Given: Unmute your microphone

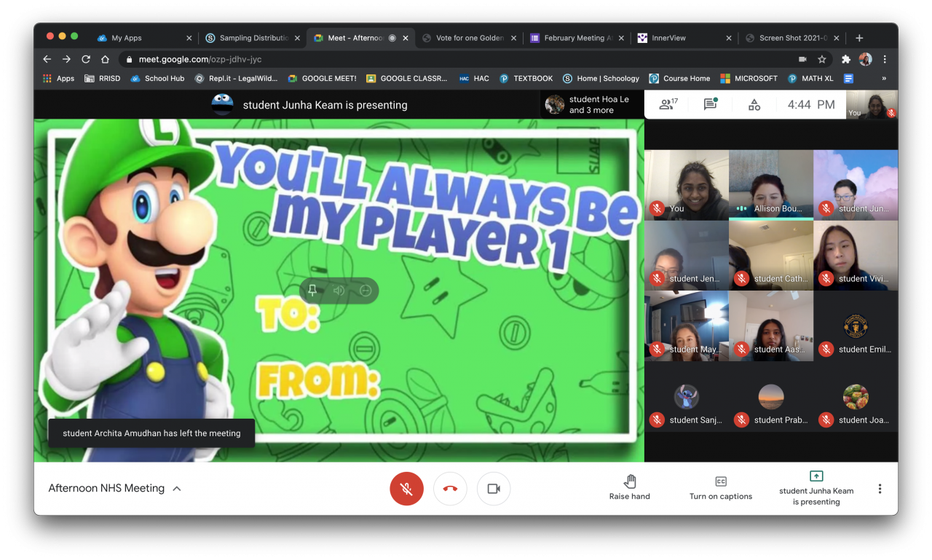Looking at the screenshot, I should tap(406, 489).
